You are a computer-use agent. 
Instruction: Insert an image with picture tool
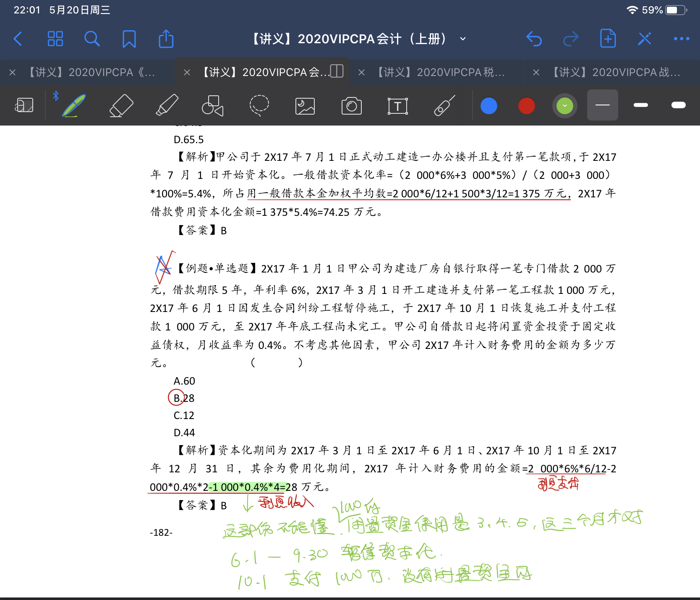[305, 106]
